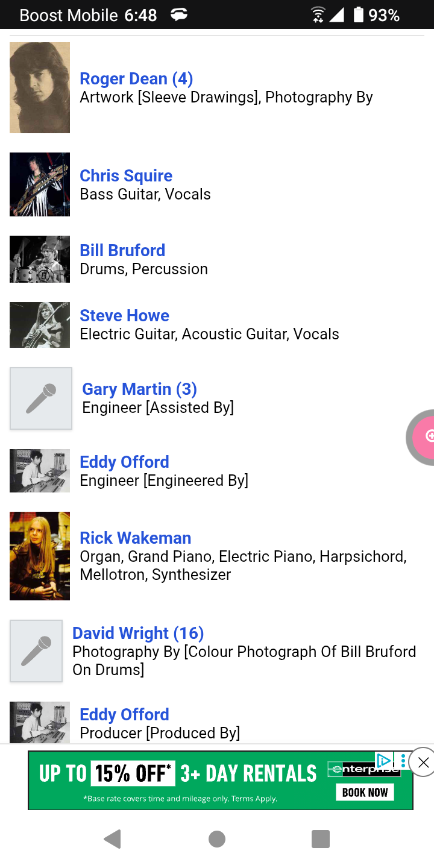Tap the pink floating zoom button
The image size is (434, 868).
[425, 437]
